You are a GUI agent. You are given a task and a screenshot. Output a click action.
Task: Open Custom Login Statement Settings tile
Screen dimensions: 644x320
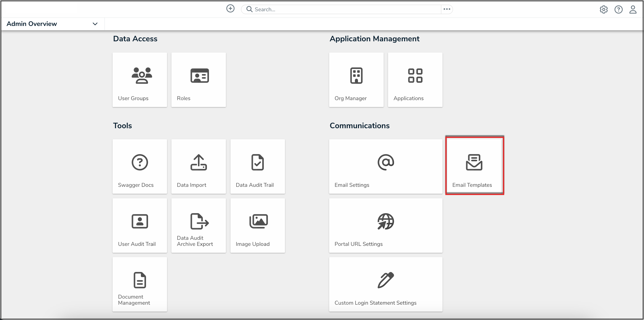coord(385,285)
